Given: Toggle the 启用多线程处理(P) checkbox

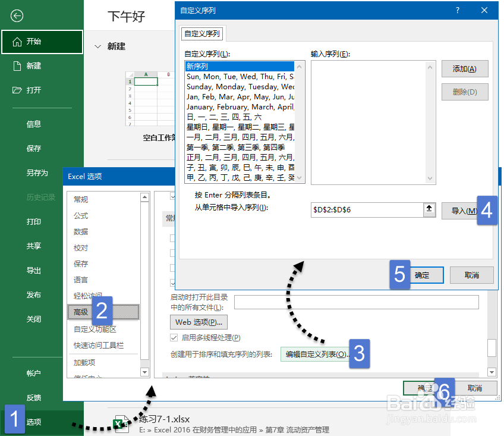Looking at the screenshot, I should [x=174, y=337].
